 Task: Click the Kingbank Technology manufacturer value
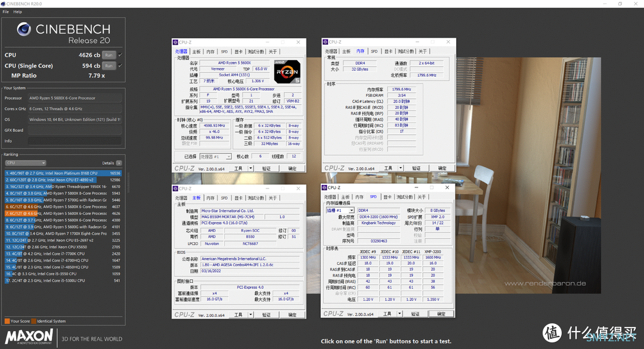click(x=378, y=223)
